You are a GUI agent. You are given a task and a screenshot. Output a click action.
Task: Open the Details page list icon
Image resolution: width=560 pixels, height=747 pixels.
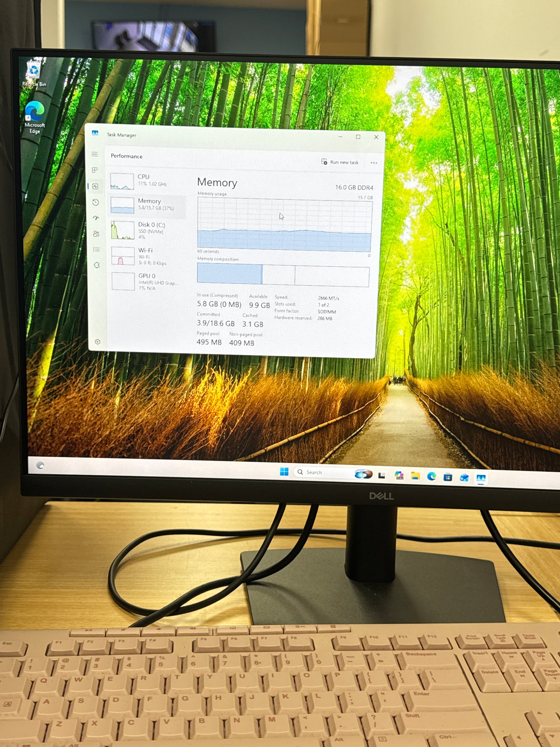click(97, 249)
